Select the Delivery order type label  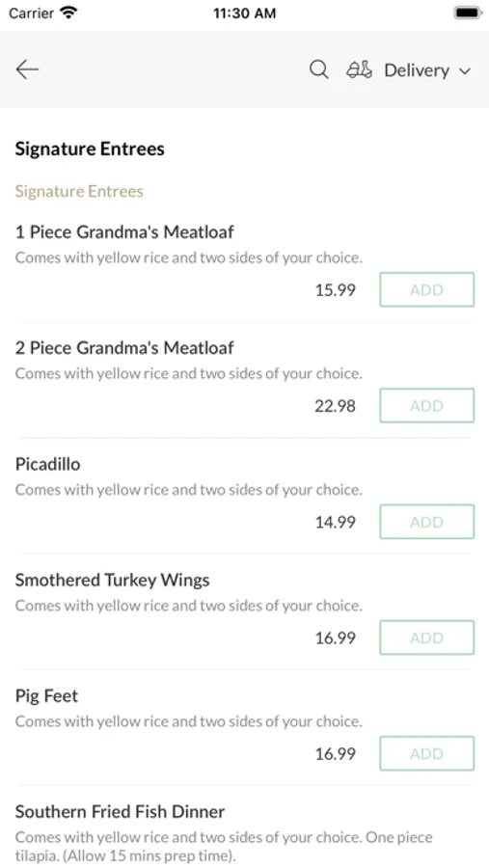417,70
